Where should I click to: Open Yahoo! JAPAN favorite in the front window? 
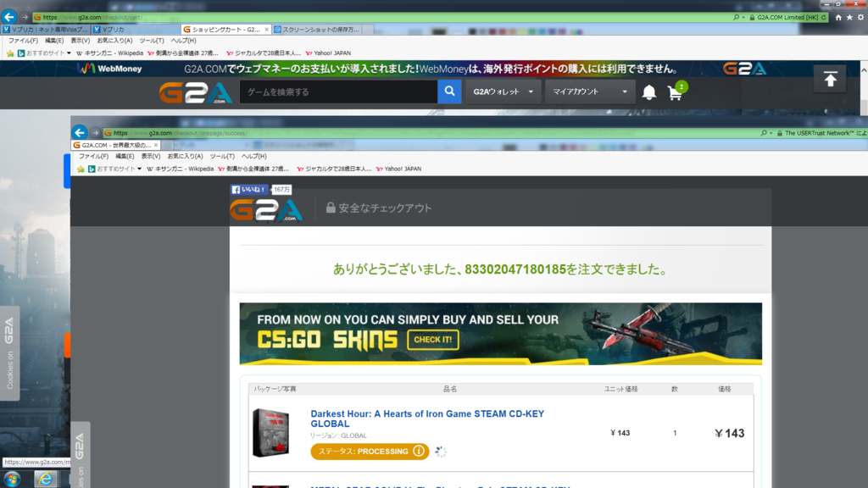(398, 169)
